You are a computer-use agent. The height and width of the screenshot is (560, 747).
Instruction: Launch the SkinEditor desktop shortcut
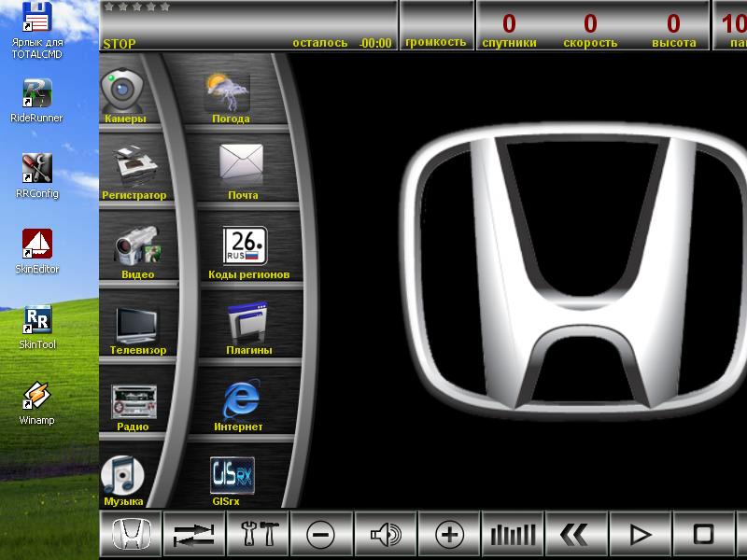coord(37,251)
